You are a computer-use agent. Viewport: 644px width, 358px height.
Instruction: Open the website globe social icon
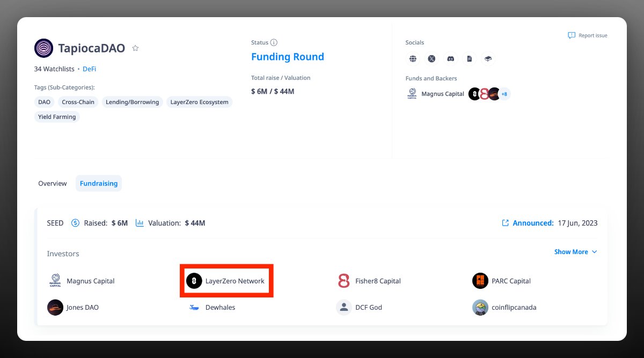click(413, 59)
